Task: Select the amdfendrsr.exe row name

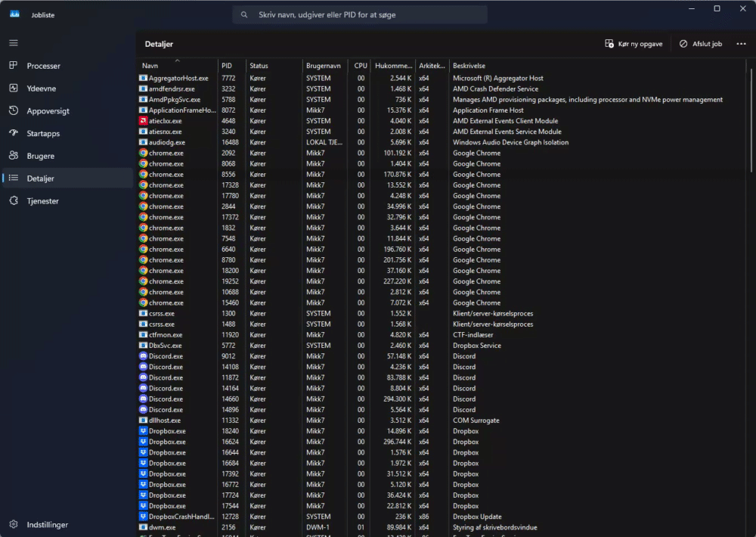Action: coord(172,88)
